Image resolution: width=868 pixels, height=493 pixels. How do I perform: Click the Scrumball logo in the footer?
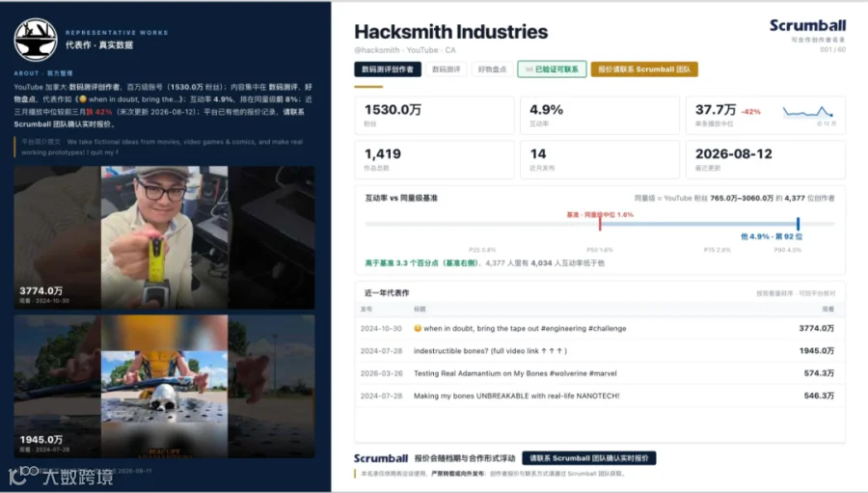coord(381,458)
